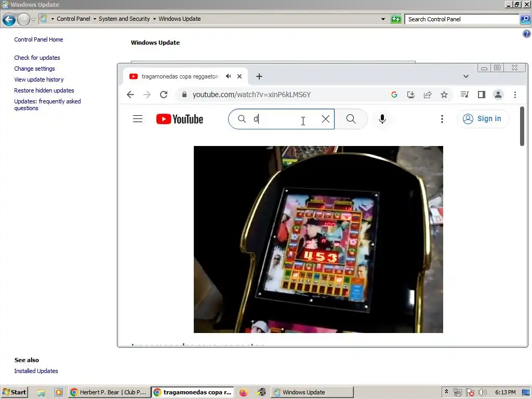Viewport: 532px width, 399px height.
Task: Clear the YouTube search box text
Action: coord(325,119)
